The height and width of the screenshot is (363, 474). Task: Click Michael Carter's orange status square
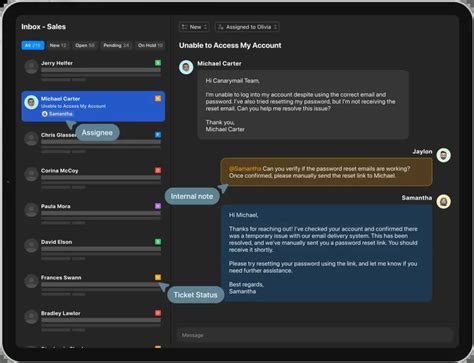[x=158, y=98]
